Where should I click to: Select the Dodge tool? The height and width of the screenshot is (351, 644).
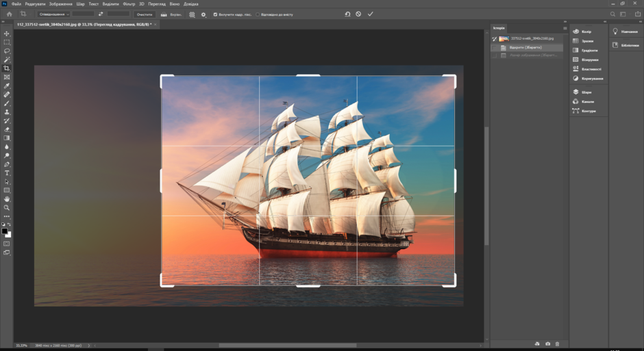7,155
